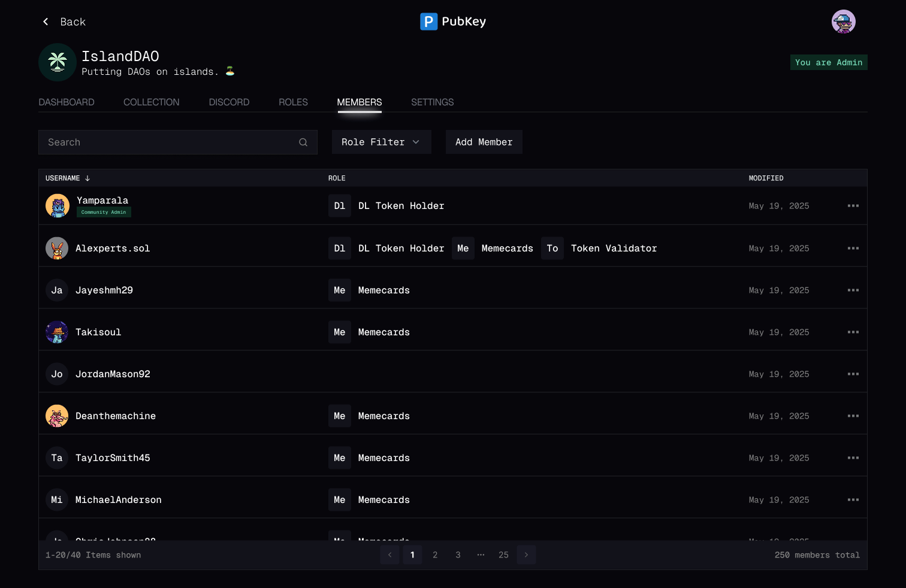906x588 pixels.
Task: Open row actions for Jayeshmh29
Action: [x=853, y=290]
